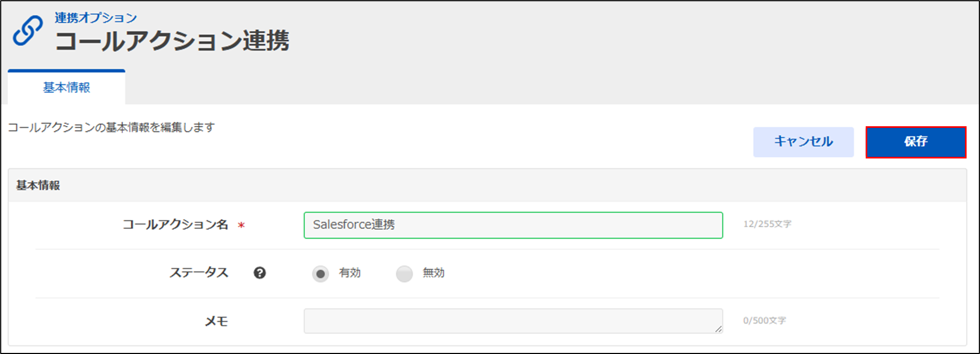Click the コールアクション連携 page title

tap(172, 41)
